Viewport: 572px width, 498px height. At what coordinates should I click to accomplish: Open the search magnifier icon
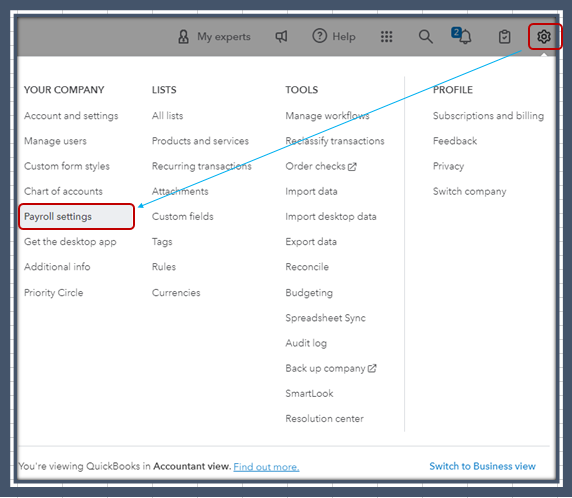pyautogui.click(x=425, y=36)
